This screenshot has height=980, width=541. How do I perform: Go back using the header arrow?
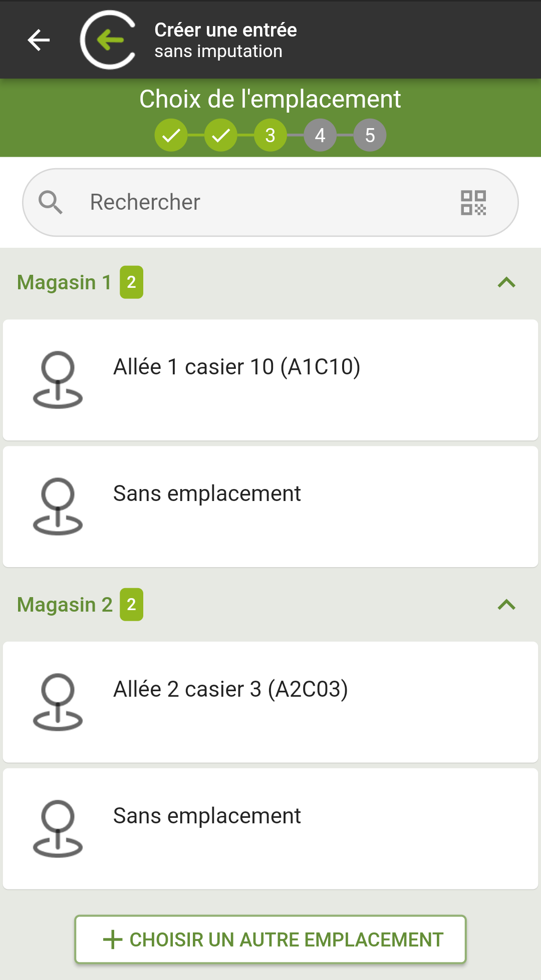39,40
